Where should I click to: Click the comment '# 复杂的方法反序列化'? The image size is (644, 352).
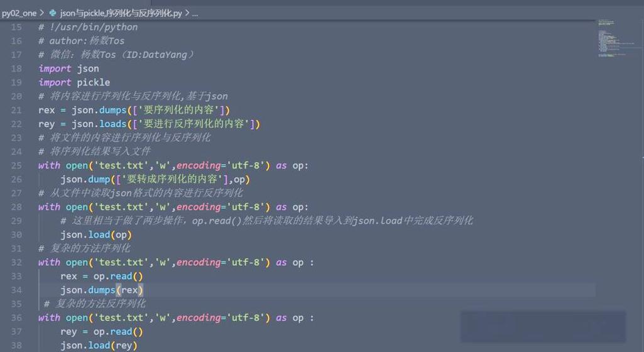(94, 304)
